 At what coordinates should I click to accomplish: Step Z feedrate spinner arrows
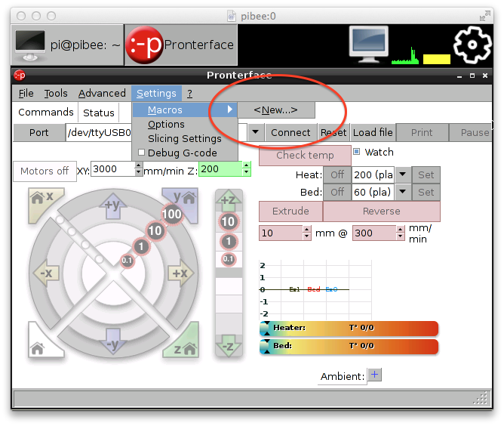click(x=247, y=169)
